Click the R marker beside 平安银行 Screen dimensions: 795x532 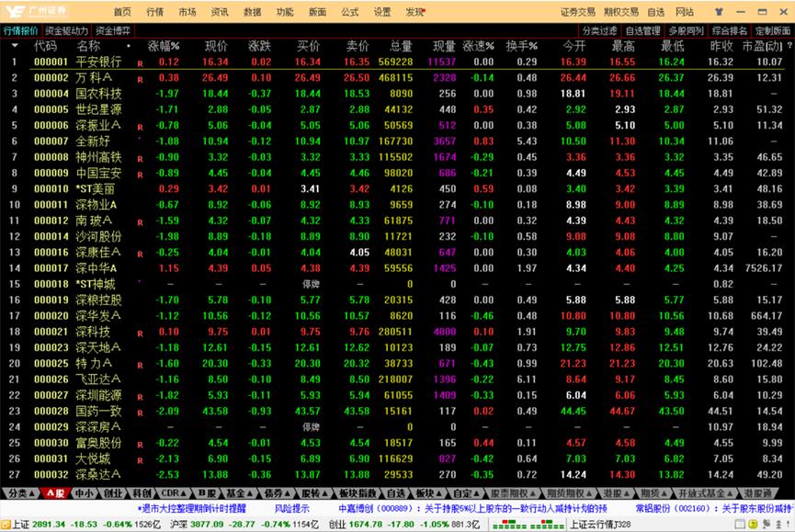[140, 63]
